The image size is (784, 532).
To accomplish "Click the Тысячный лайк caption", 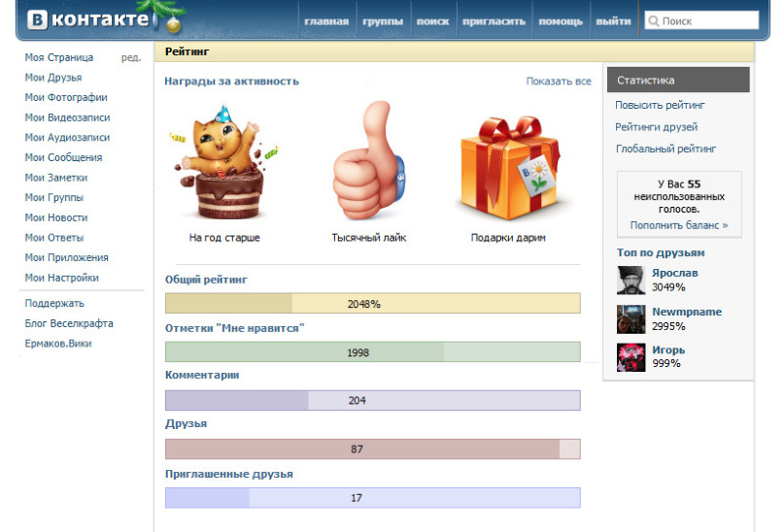I will [x=369, y=238].
